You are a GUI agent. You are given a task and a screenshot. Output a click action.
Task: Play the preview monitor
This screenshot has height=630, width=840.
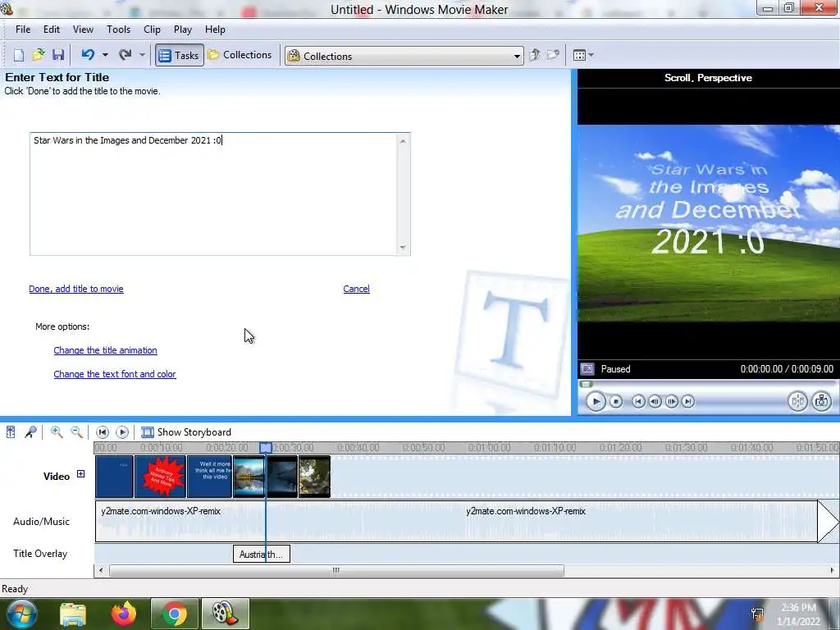pyautogui.click(x=596, y=401)
